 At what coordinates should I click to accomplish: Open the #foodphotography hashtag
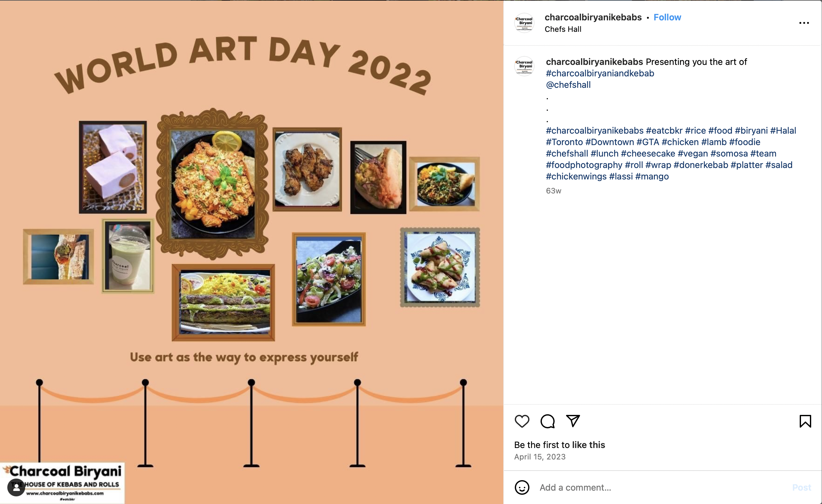tap(584, 165)
